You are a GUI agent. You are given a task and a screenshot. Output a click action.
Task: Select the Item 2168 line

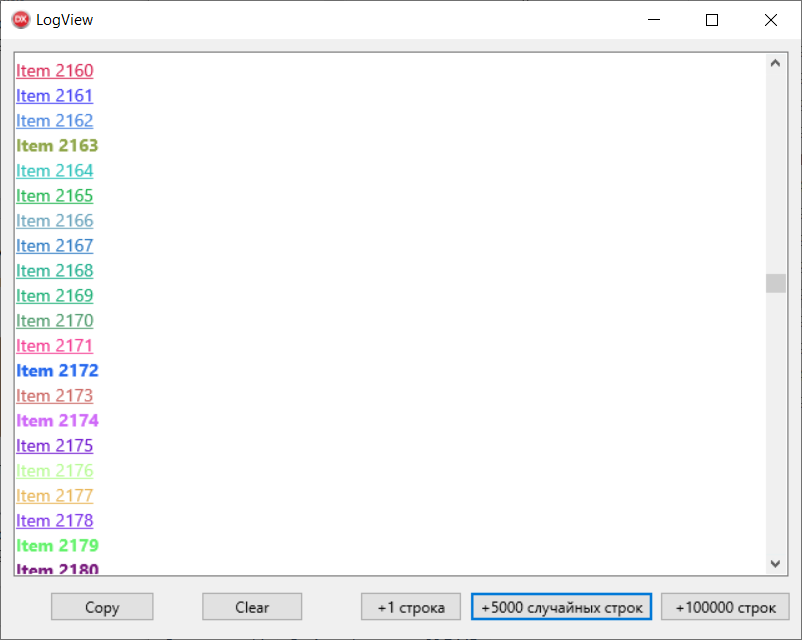55,271
